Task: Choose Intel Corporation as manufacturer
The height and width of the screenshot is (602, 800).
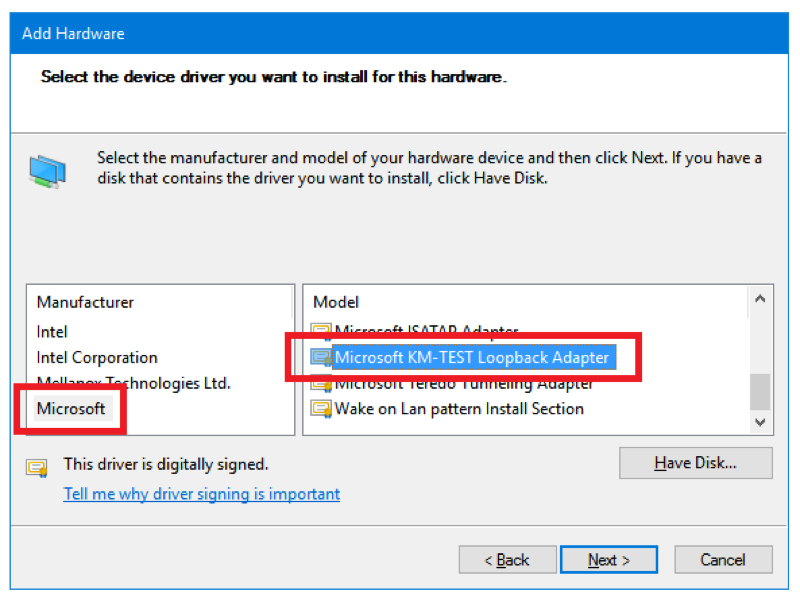Action: point(97,357)
